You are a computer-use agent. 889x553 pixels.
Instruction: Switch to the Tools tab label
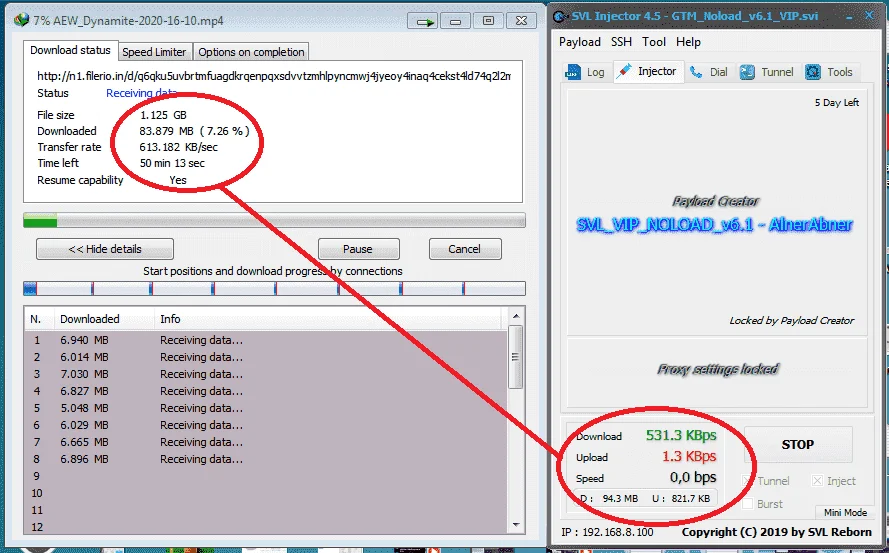[840, 72]
